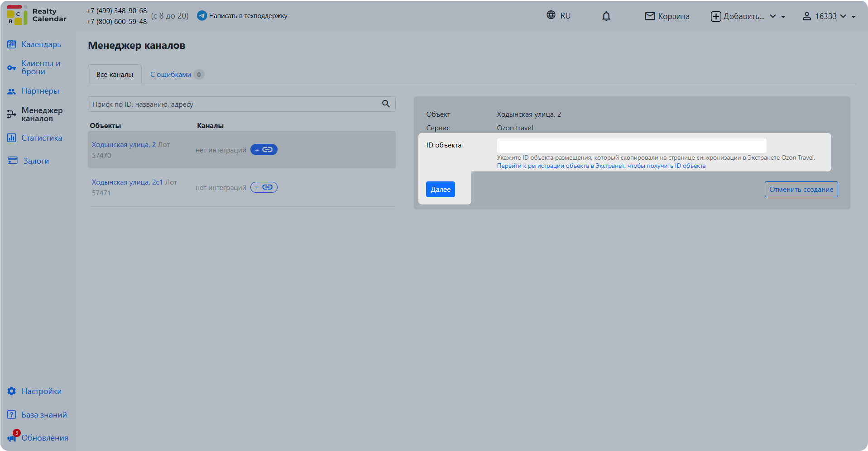Image resolution: width=868 pixels, height=451 pixels.
Task: Open Настройки gear in sidebar
Action: pyautogui.click(x=12, y=391)
